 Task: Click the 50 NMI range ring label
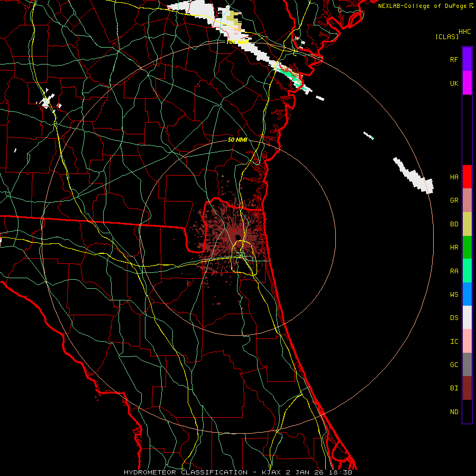pos(237,140)
